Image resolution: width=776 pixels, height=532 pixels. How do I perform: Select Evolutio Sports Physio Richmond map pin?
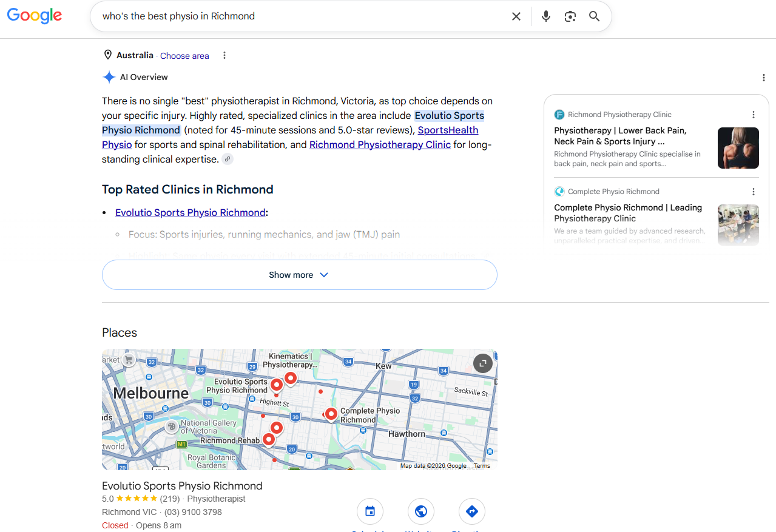(276, 385)
